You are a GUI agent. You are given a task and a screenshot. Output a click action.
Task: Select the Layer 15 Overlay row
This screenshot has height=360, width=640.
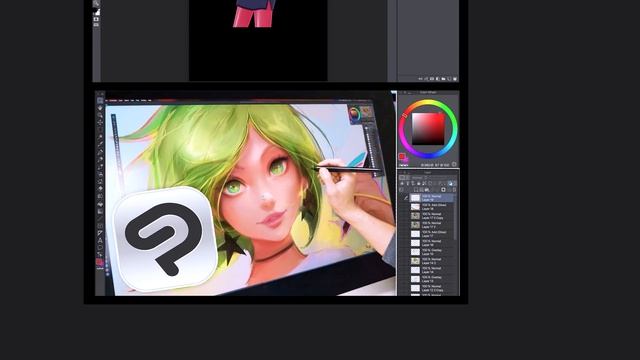point(431,252)
